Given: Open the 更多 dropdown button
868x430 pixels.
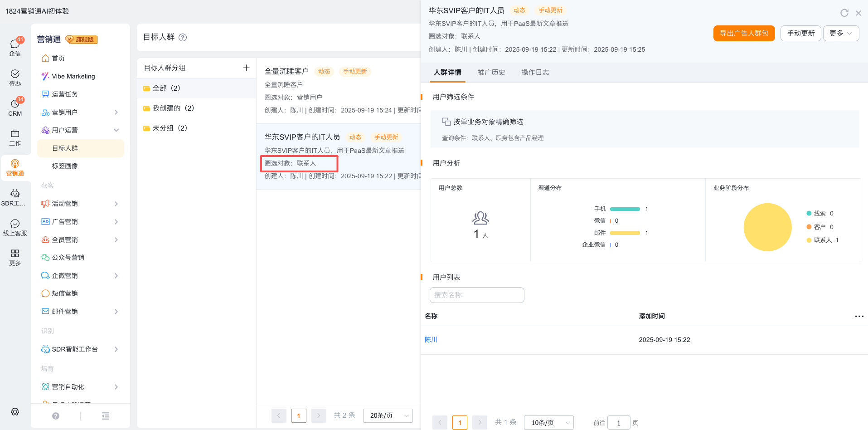Looking at the screenshot, I should [x=841, y=33].
